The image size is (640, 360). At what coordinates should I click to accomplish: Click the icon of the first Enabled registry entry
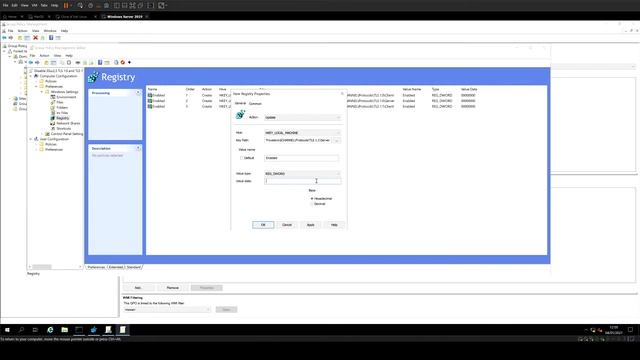(150, 95)
